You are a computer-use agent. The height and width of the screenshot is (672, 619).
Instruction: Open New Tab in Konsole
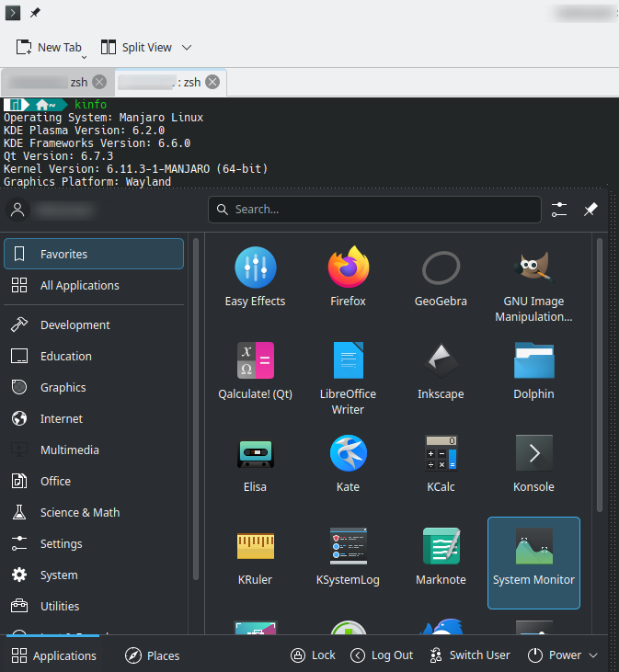[49, 47]
